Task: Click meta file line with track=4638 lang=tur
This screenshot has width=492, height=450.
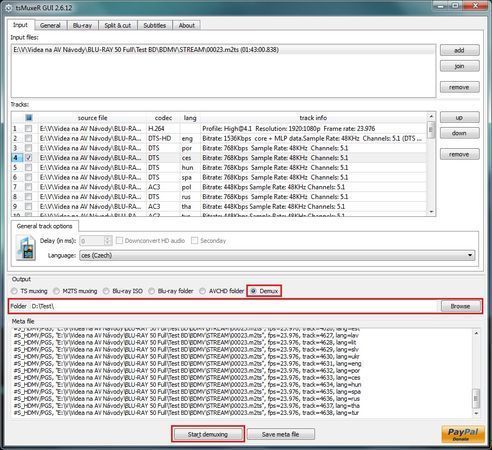Action: click(186, 413)
